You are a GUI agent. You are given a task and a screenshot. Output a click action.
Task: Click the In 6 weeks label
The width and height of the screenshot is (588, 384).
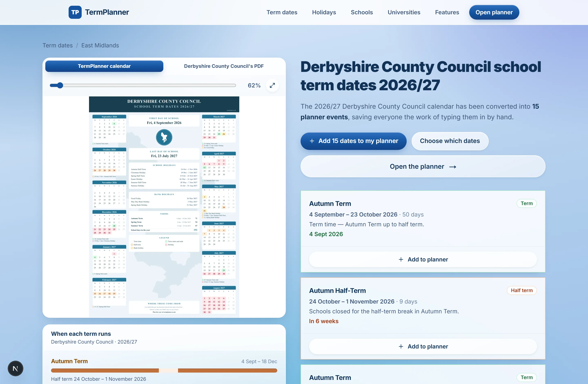(324, 321)
